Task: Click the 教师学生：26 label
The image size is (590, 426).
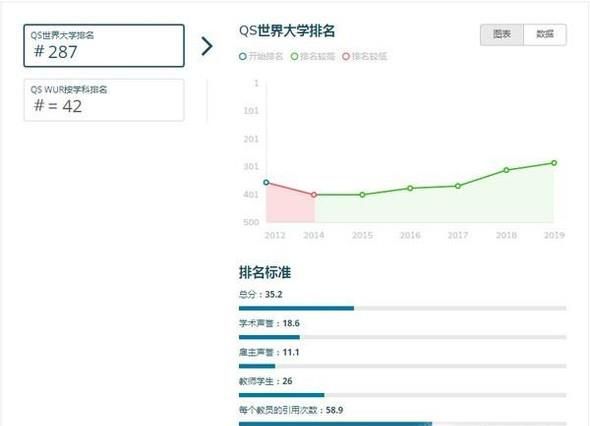Action: (x=266, y=381)
